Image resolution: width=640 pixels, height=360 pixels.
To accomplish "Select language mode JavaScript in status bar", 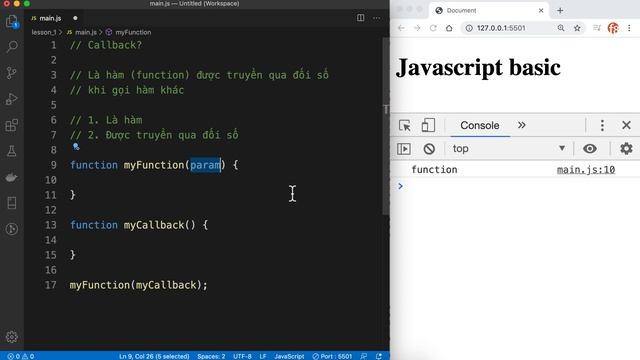I will click(x=289, y=356).
